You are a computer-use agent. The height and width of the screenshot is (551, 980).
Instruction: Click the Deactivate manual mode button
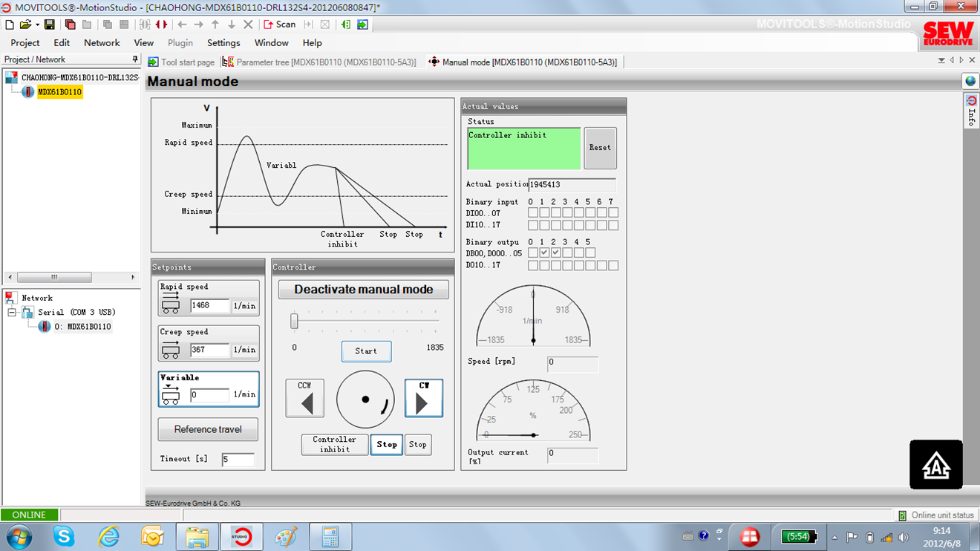(363, 290)
